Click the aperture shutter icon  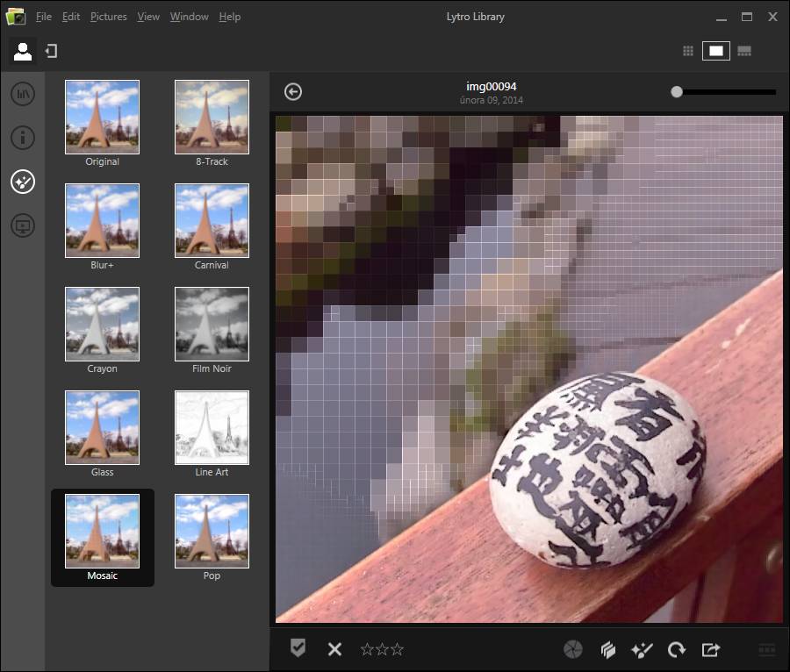pos(572,649)
